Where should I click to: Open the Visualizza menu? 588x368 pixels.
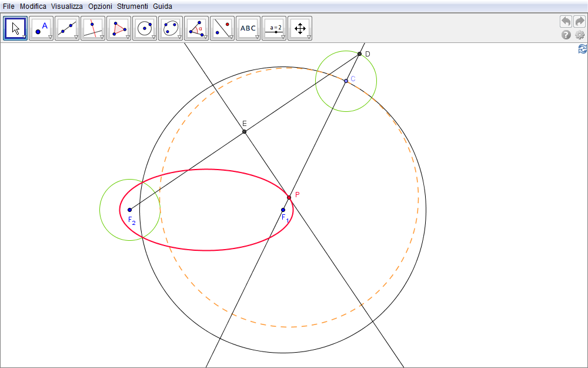click(x=66, y=6)
